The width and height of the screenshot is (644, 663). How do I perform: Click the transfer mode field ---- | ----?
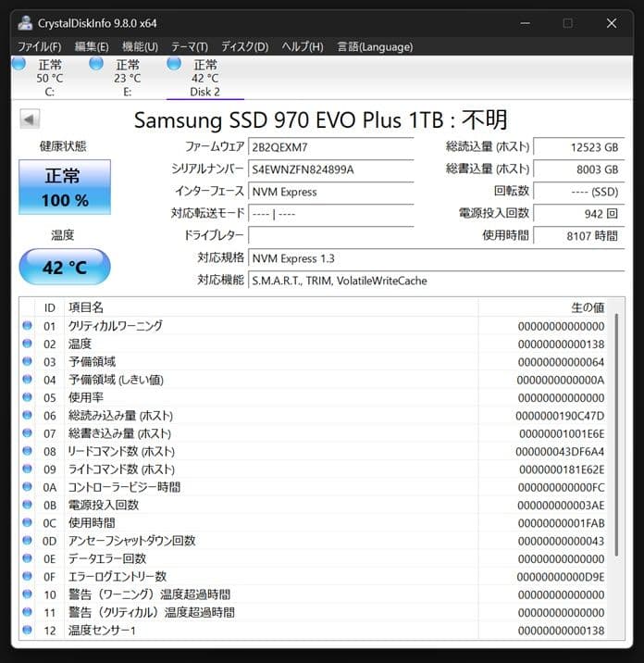(x=331, y=214)
